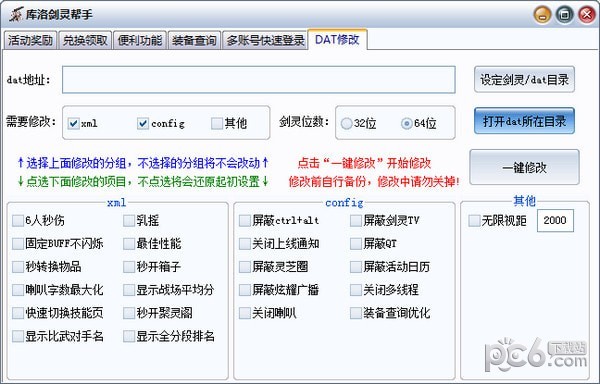Enable 屏蔽剑灵TV option
The image size is (600, 384).
click(356, 221)
